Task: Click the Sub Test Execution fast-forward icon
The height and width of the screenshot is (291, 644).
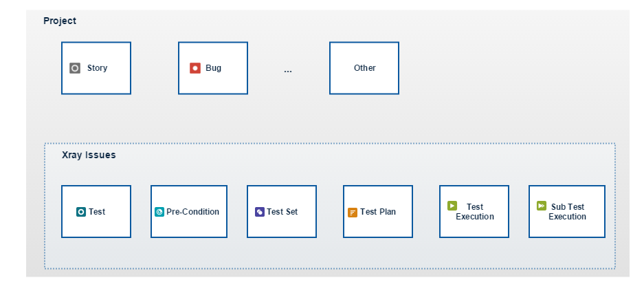Action: pyautogui.click(x=542, y=206)
